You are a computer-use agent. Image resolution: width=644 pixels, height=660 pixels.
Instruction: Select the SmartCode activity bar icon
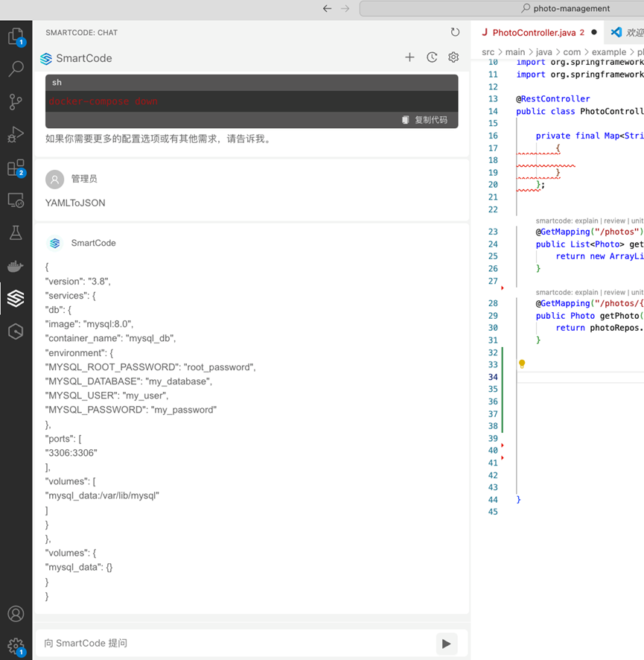click(16, 299)
